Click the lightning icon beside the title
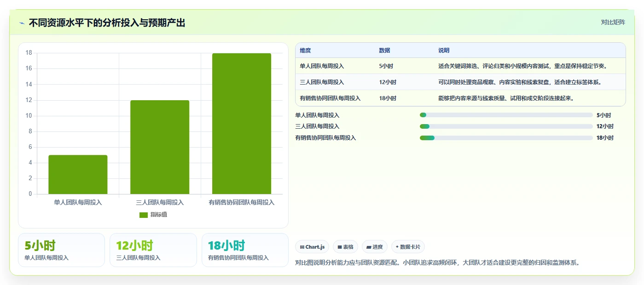 [22, 23]
